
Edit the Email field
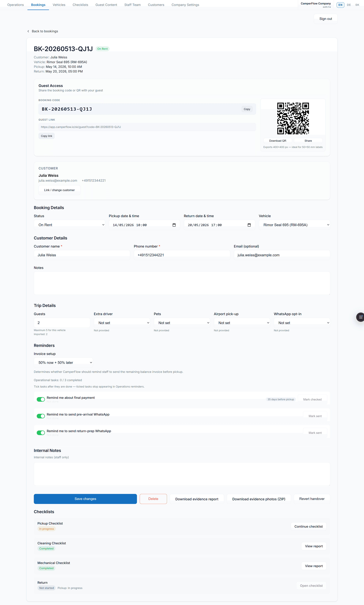point(282,255)
